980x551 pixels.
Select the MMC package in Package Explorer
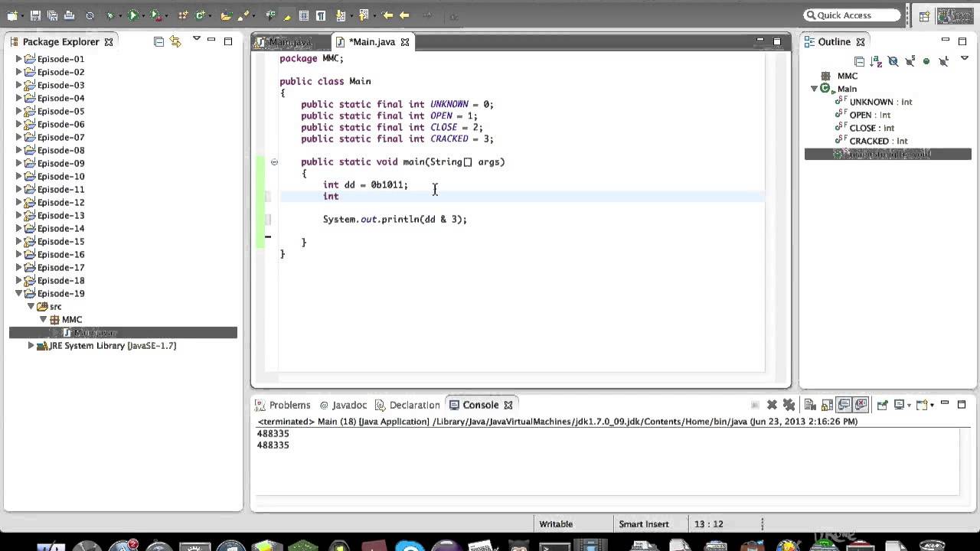(72, 319)
